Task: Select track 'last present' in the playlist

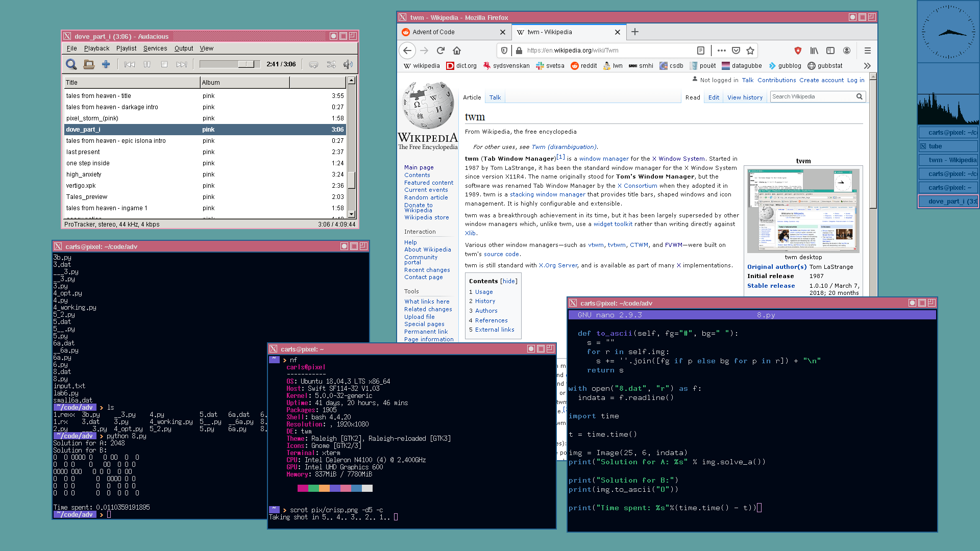Action: click(83, 152)
